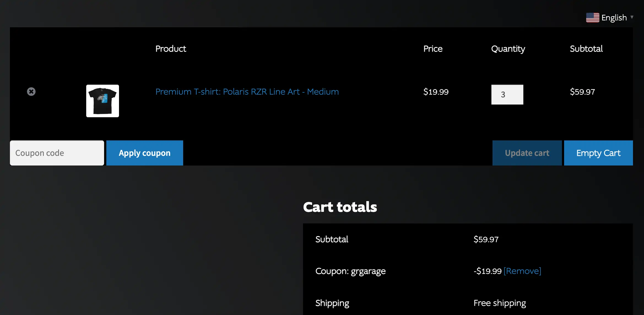Viewport: 644px width, 315px height.
Task: Click the Empty Cart button
Action: click(x=598, y=153)
